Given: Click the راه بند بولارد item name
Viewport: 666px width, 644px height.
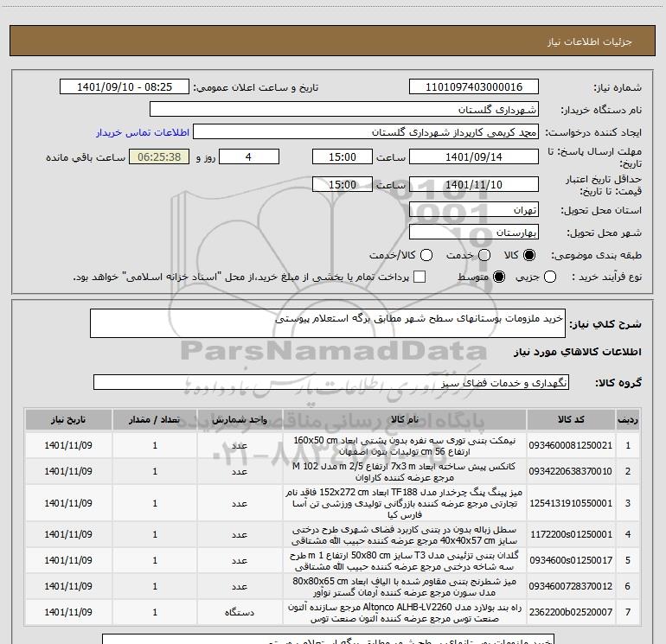Looking at the screenshot, I should click(x=405, y=613).
